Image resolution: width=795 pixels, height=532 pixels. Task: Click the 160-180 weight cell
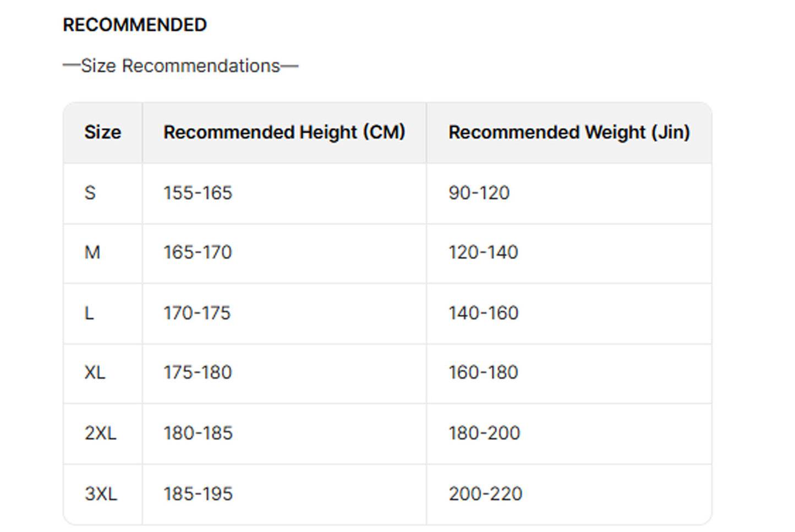click(x=483, y=372)
